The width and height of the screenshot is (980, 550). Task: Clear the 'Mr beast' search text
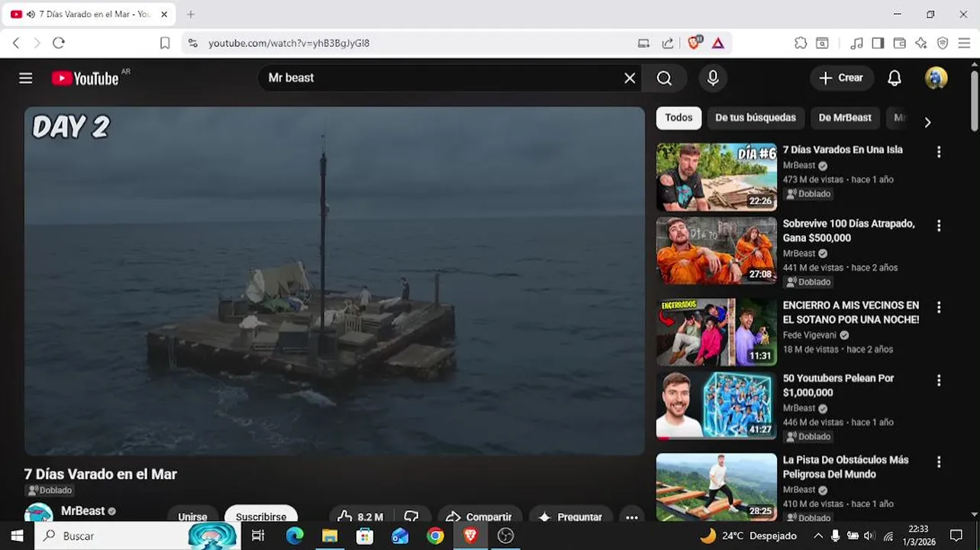tap(630, 78)
